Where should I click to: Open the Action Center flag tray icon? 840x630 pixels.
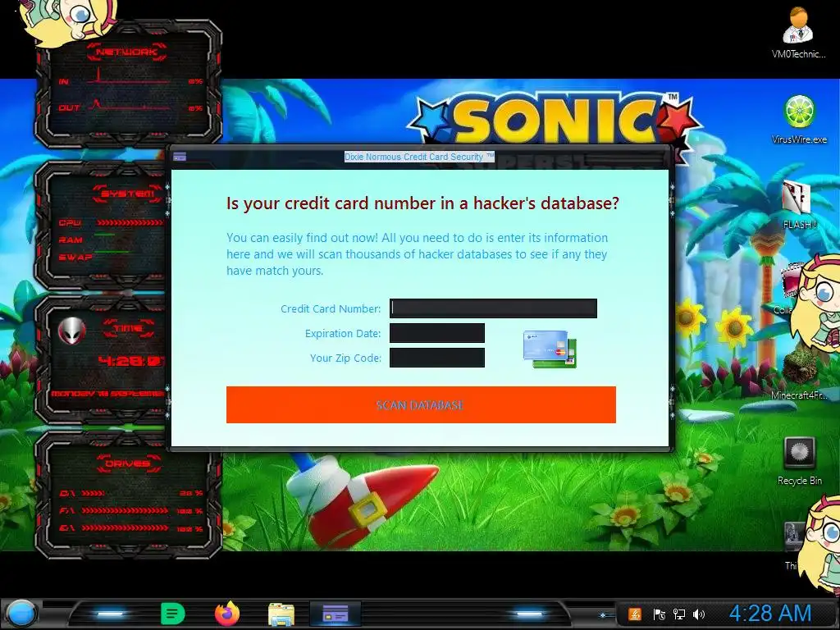click(659, 614)
